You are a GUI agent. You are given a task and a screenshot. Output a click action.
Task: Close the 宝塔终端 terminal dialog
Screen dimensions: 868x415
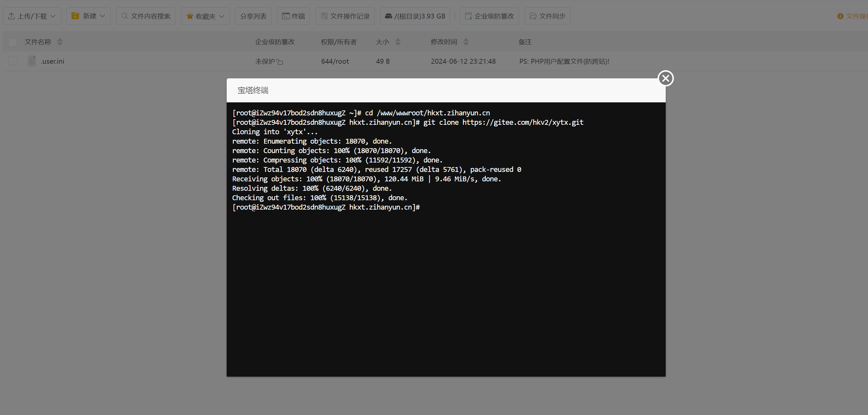click(665, 78)
